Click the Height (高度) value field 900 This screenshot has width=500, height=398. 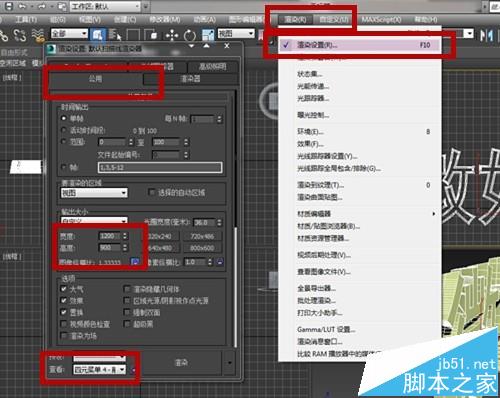pyautogui.click(x=110, y=248)
